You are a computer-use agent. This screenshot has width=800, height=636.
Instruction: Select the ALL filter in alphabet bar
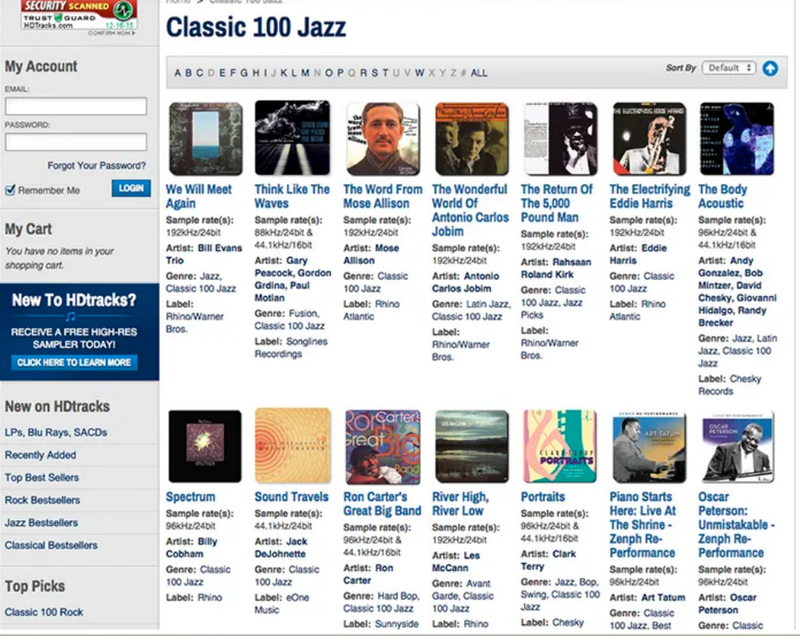479,73
